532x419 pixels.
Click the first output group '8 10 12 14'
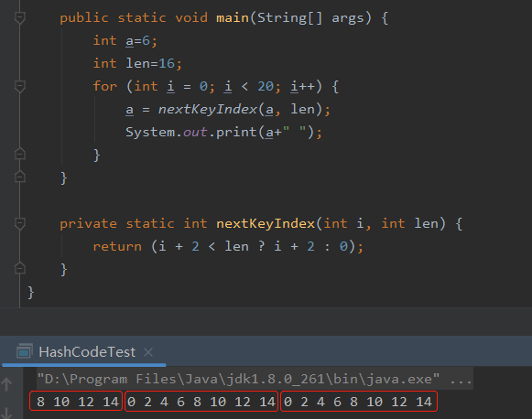click(x=77, y=402)
